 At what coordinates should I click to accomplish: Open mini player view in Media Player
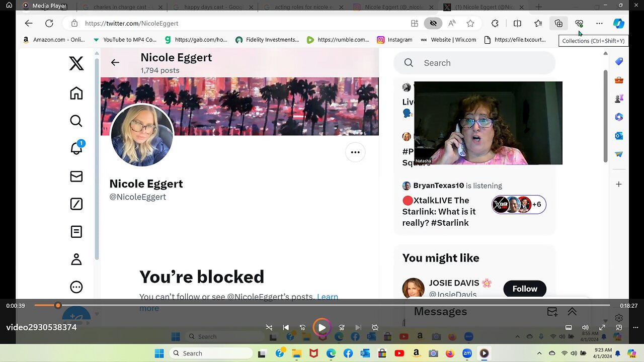[619, 327]
